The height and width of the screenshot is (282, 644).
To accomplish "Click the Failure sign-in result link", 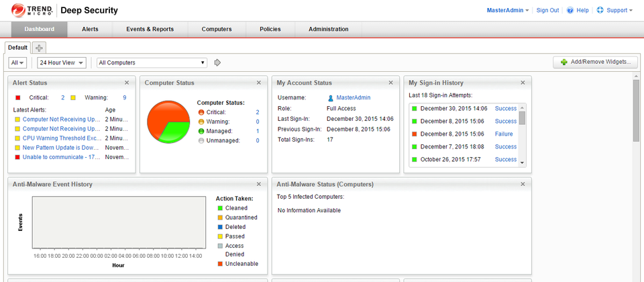I will click(x=504, y=134).
